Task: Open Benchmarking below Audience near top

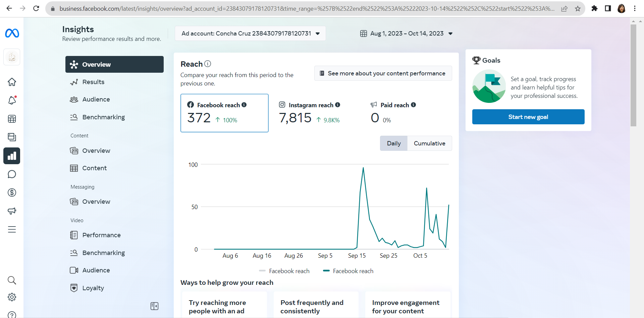Action: tap(114, 117)
